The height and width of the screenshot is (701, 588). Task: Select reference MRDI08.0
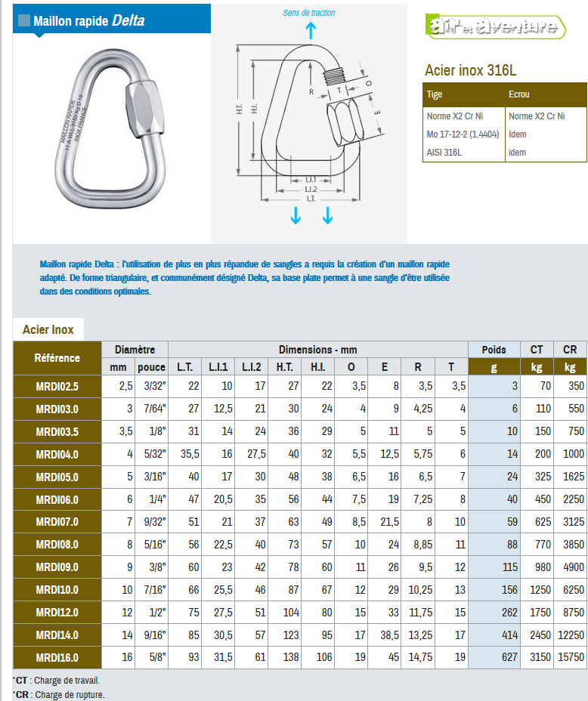57,545
